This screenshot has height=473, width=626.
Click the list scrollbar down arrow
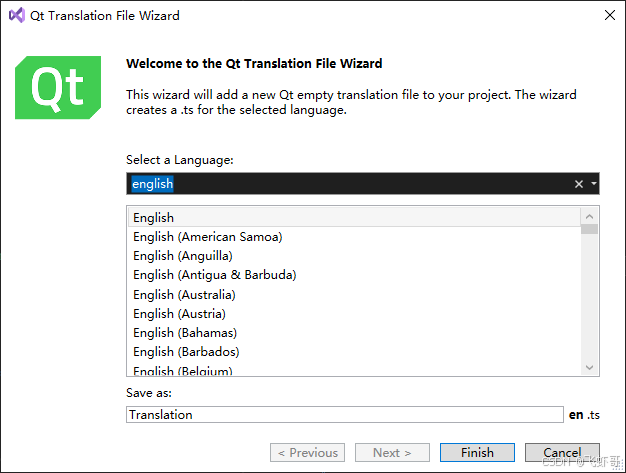point(589,367)
